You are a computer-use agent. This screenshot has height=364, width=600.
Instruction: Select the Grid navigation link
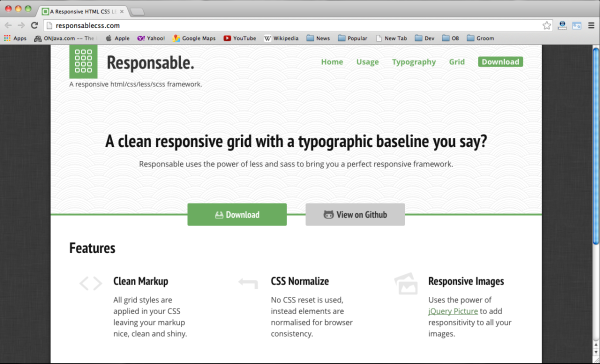pos(457,62)
